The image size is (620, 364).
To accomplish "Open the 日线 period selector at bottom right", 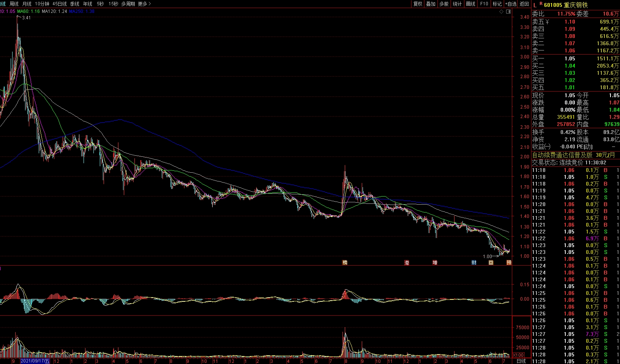I will coord(521,361).
